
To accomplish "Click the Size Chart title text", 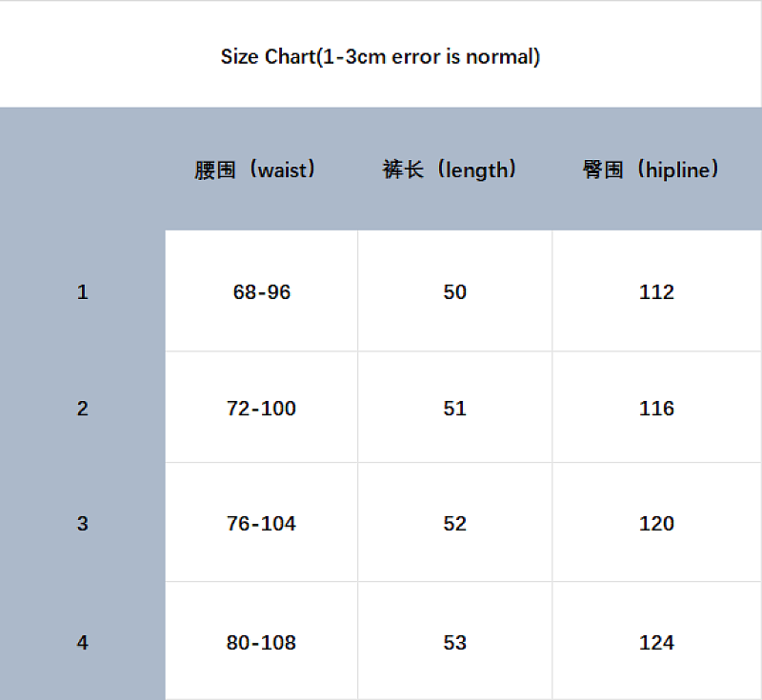I will click(x=380, y=57).
